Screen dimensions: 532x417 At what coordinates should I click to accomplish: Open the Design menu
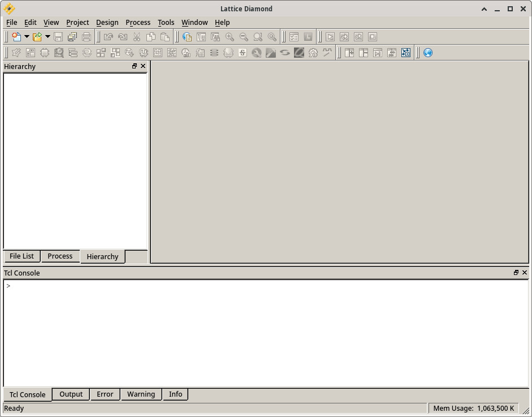point(107,23)
